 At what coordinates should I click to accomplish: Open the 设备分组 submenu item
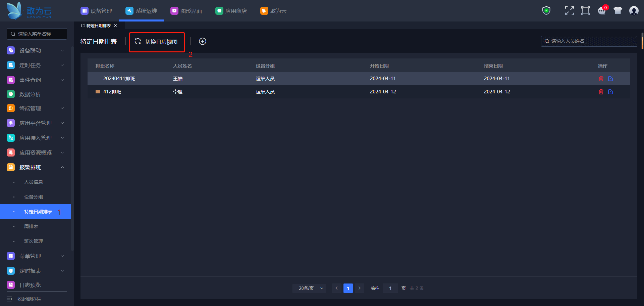tap(34, 197)
